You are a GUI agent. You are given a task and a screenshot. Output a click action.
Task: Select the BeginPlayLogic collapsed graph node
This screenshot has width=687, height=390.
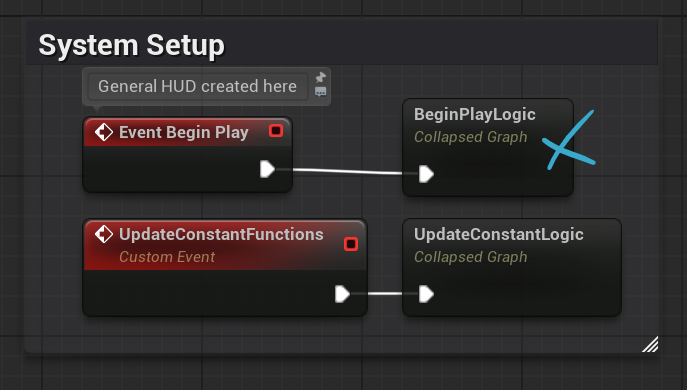488,147
